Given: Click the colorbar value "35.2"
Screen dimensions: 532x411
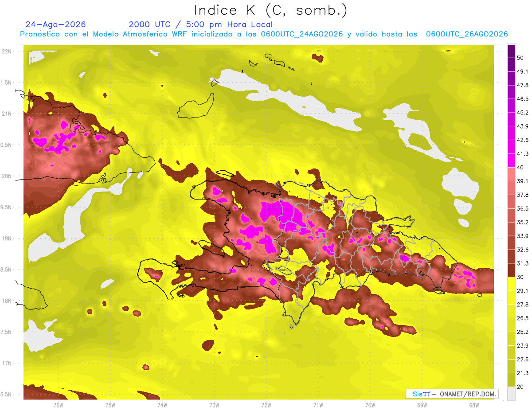Looking at the screenshot, I should 523,222.
